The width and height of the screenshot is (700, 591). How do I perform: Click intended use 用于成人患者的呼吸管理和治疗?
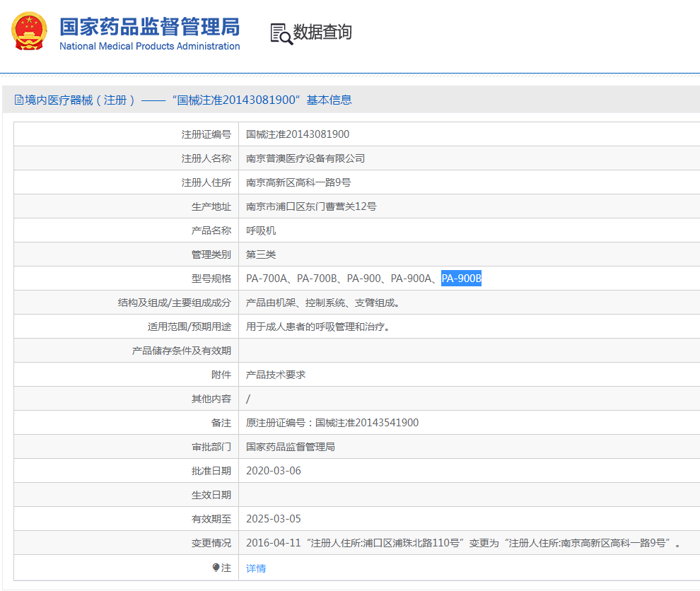[x=318, y=327]
